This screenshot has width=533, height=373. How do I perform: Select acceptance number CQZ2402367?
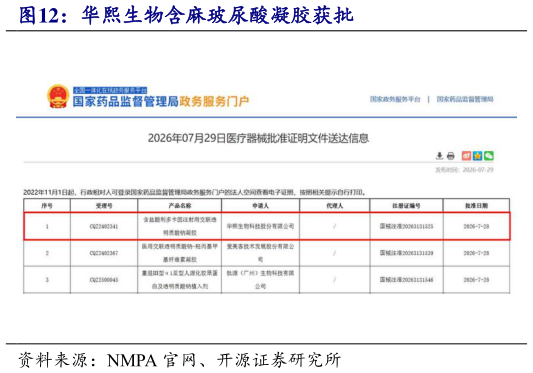coord(104,253)
